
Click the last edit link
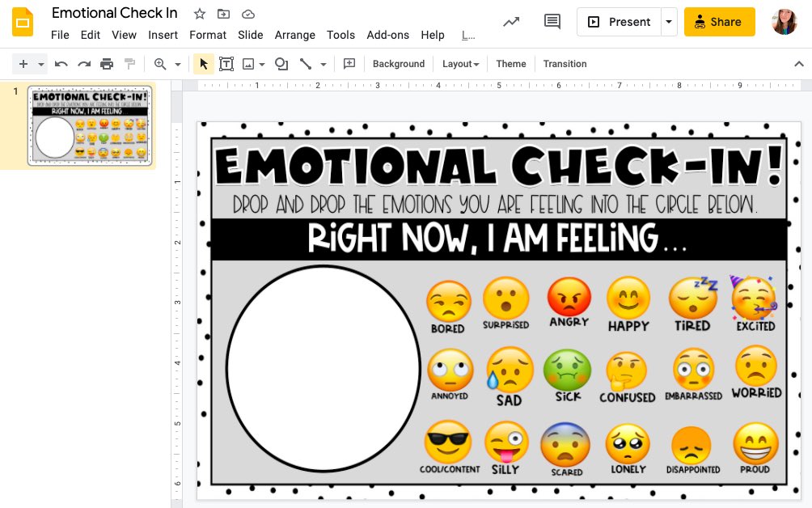[468, 36]
